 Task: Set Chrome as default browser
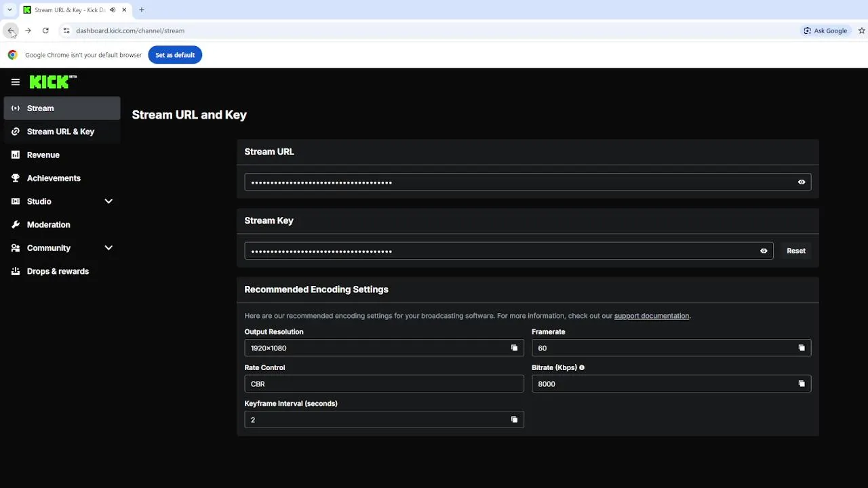(175, 55)
